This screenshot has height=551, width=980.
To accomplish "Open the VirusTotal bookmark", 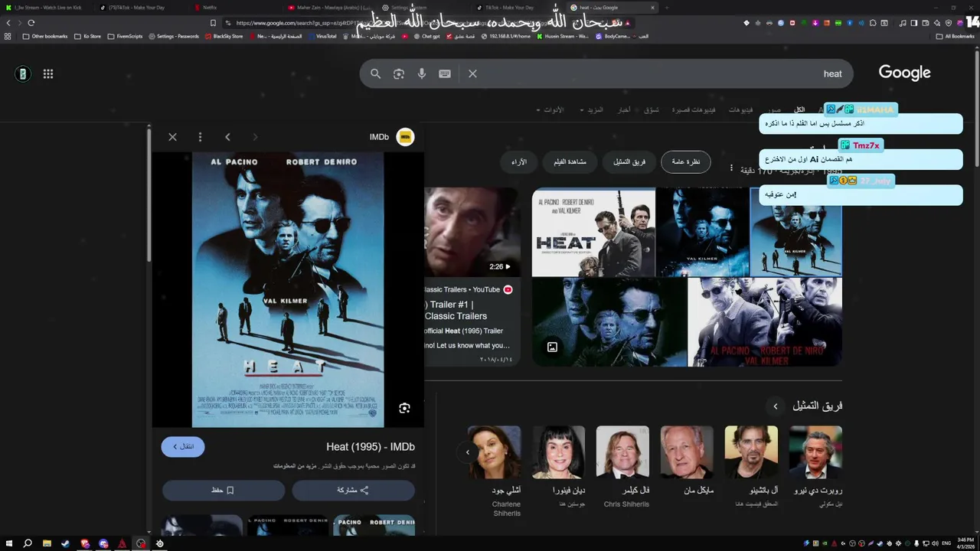I will click(321, 36).
